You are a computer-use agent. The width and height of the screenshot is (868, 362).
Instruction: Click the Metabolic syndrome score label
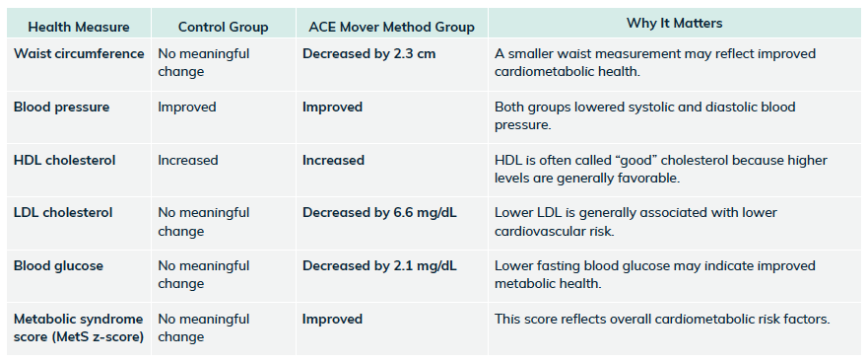(79, 327)
